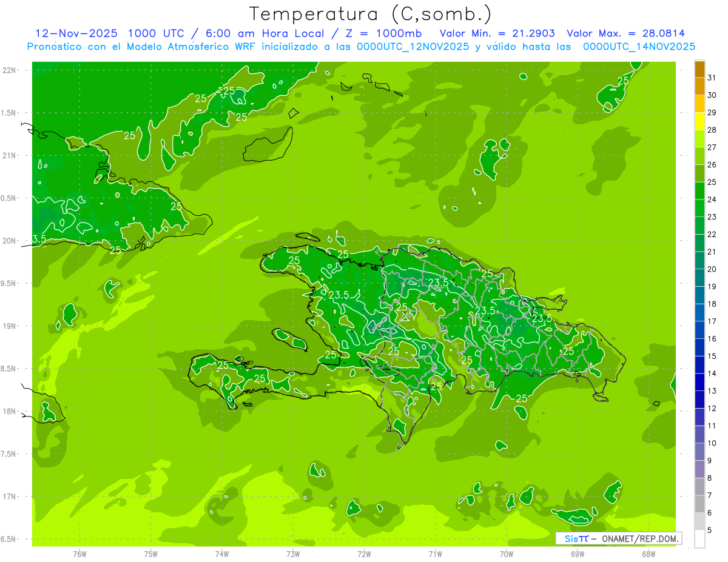Click the "74W" longitude label
The image size is (728, 562).
coord(222,554)
